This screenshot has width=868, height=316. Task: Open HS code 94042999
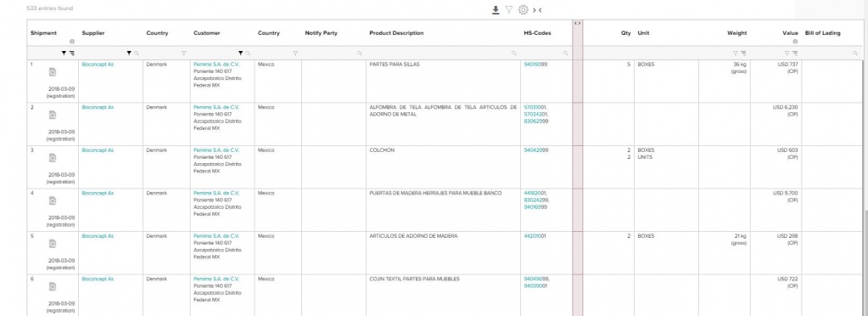click(x=536, y=150)
